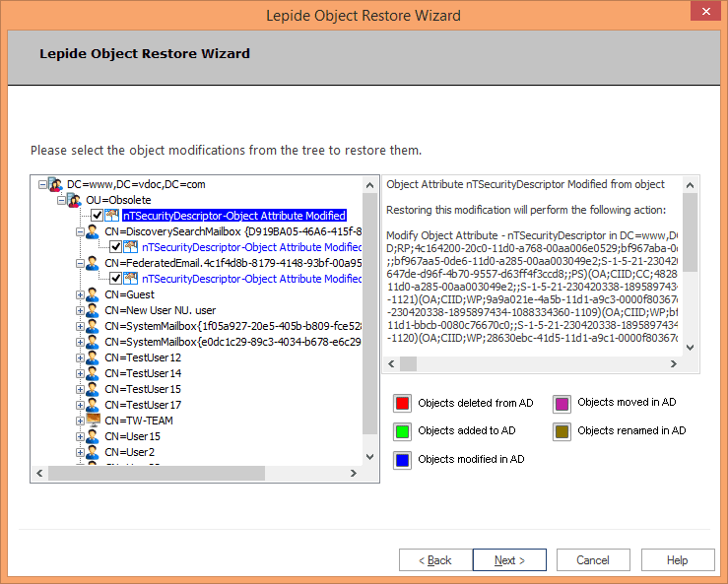Click tree panel scroll right arrow

[354, 473]
